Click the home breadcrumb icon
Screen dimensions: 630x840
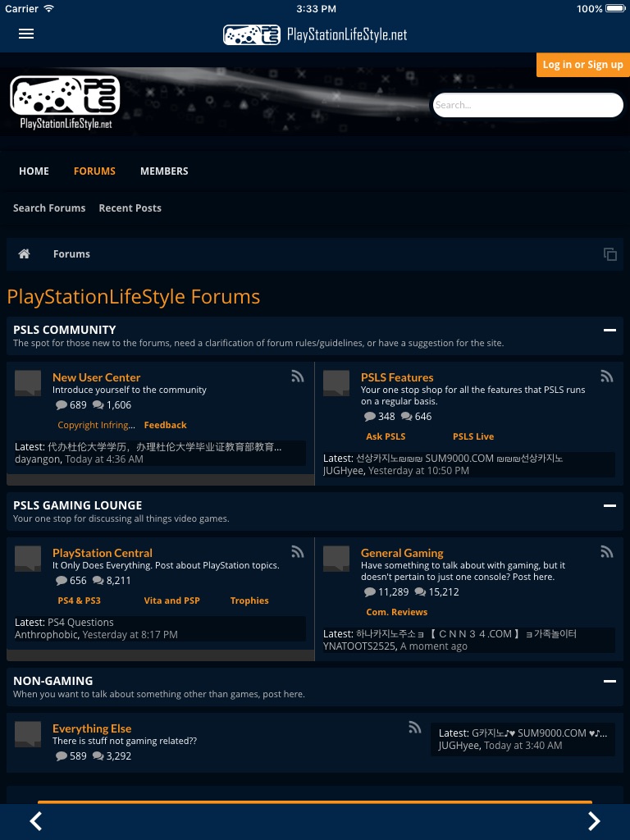tap(24, 254)
